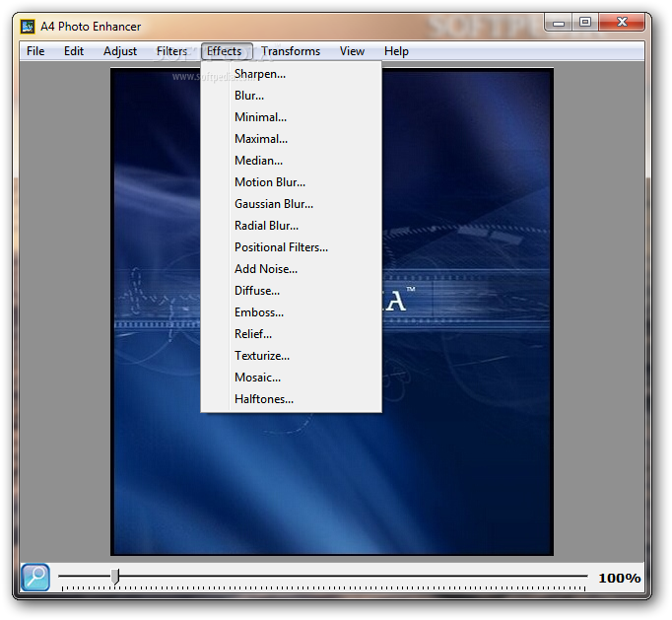
Task: Pick Radial Blur... from the menu
Action: 291,226
